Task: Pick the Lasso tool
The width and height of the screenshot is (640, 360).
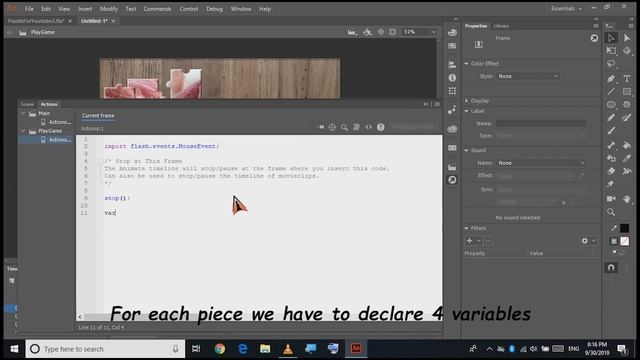Action: [611, 64]
